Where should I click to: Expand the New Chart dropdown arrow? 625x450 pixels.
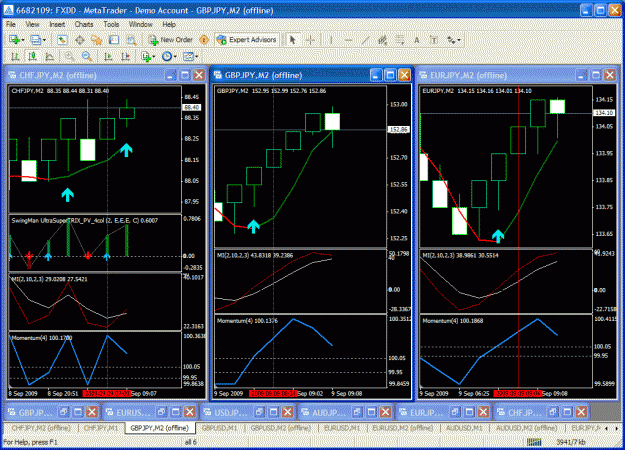[23, 40]
